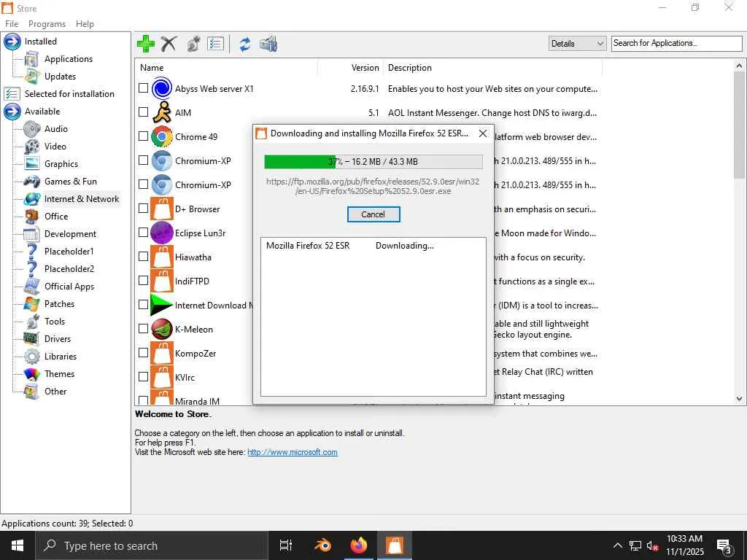The height and width of the screenshot is (560, 747).
Task: Click the AIM running man icon
Action: 162,112
